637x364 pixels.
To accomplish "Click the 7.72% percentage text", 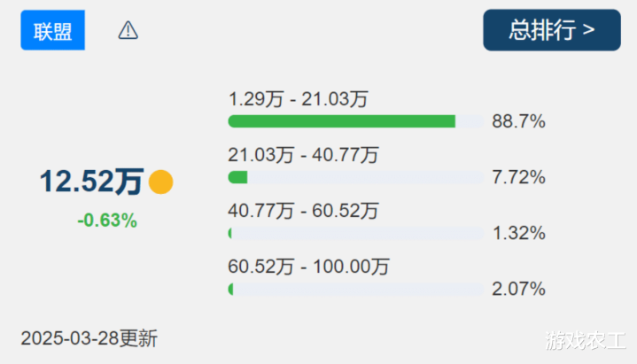I will point(519,177).
